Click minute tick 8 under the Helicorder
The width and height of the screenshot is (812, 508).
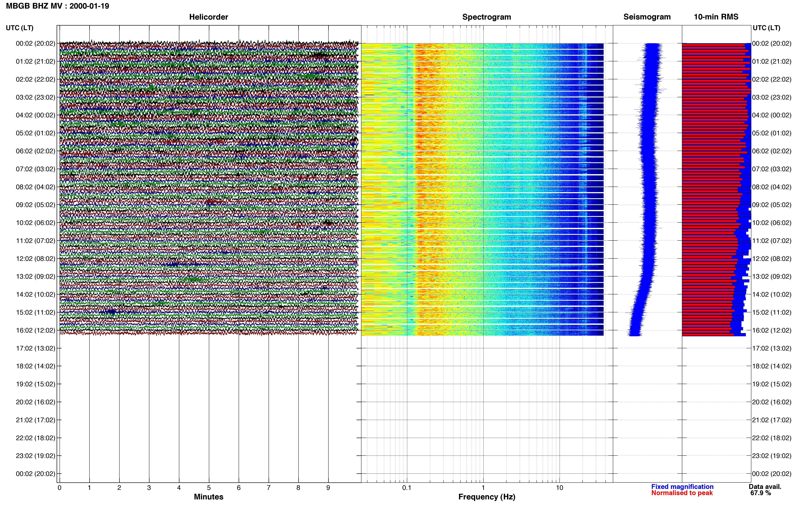click(x=298, y=487)
